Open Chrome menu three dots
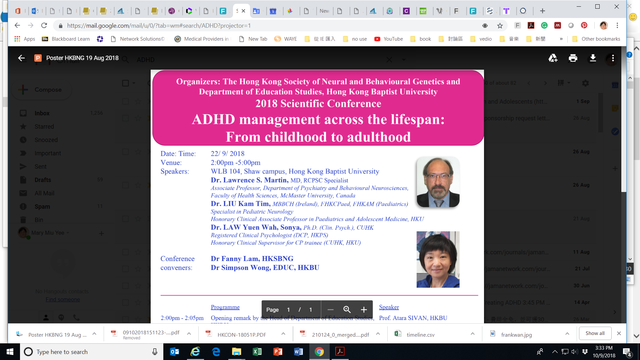This screenshot has height=360, width=640. (617, 25)
